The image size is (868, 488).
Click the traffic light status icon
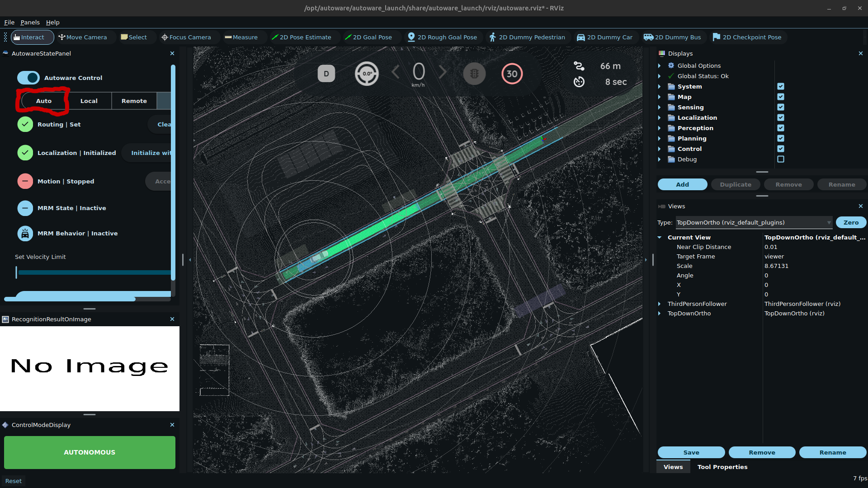pyautogui.click(x=474, y=74)
